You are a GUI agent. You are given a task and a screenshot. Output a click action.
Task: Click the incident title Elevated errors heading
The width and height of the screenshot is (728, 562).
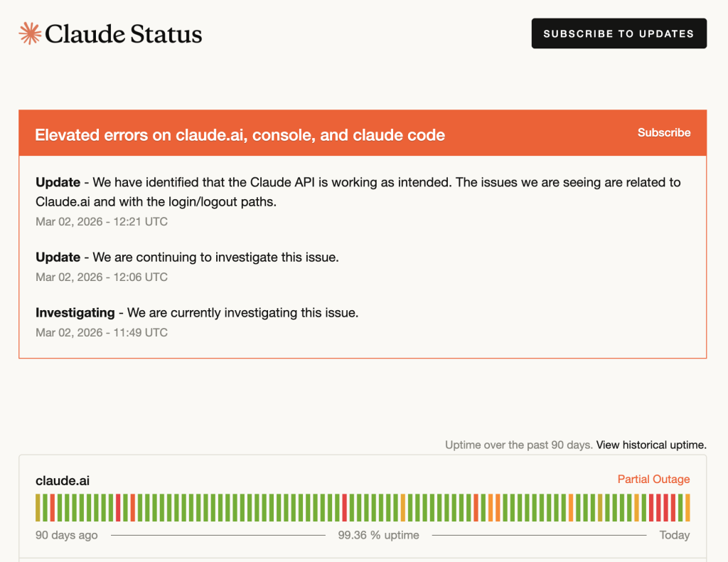(x=240, y=134)
